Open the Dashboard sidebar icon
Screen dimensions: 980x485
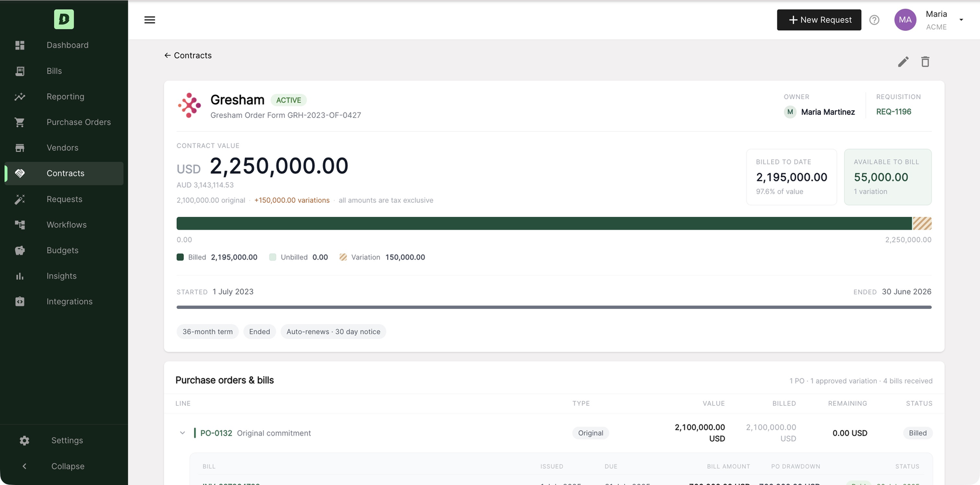tap(20, 45)
